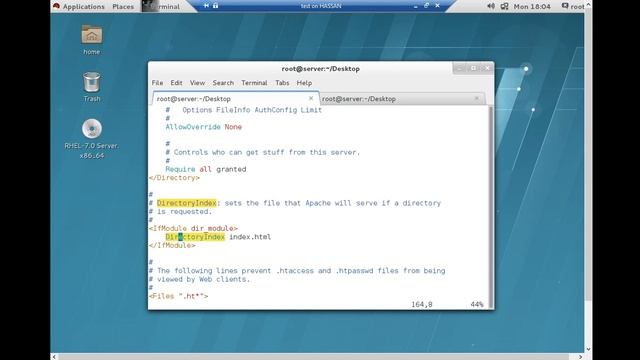Open the root user menu

click(x=573, y=6)
